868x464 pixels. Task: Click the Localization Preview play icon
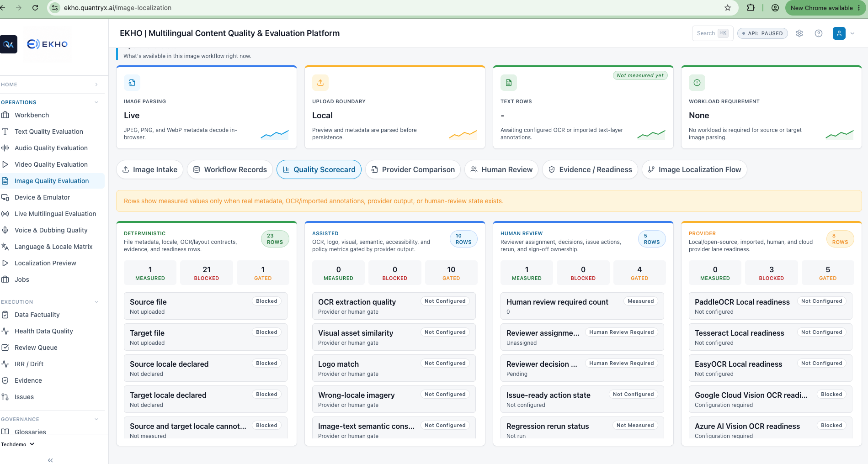5,263
